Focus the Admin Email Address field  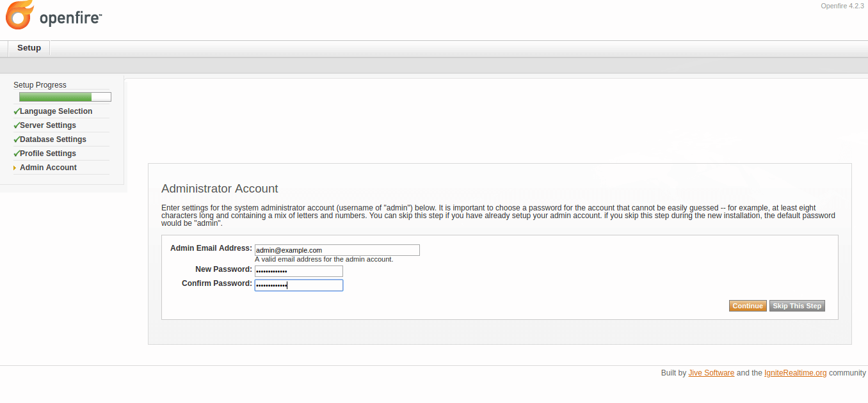pyautogui.click(x=337, y=250)
